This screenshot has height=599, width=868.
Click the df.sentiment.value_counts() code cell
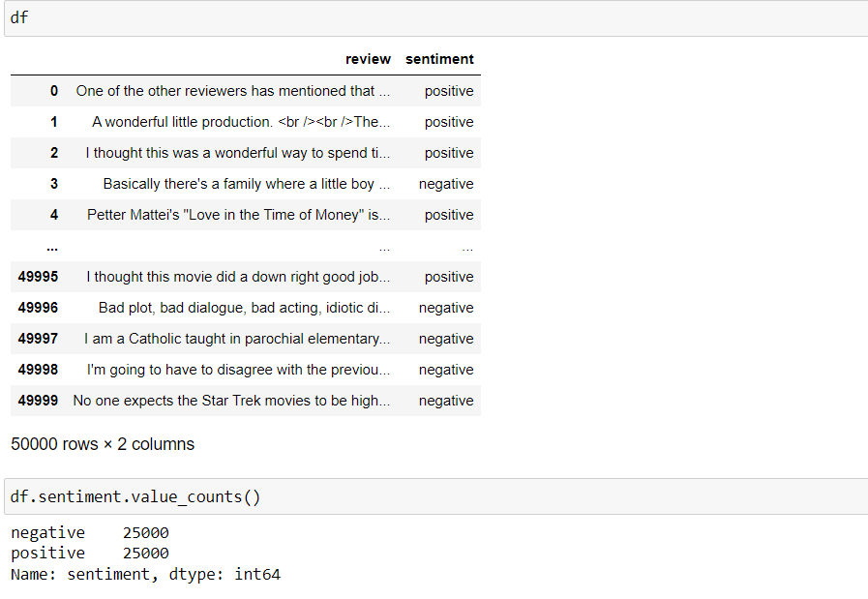(x=436, y=496)
